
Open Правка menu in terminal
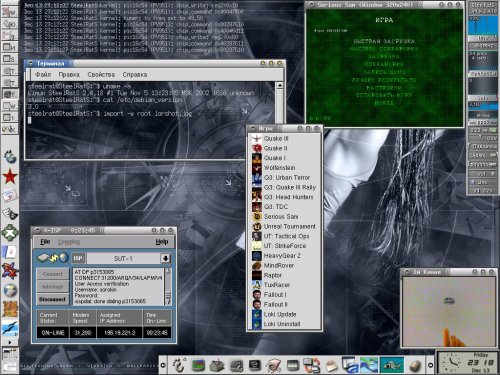click(69, 74)
